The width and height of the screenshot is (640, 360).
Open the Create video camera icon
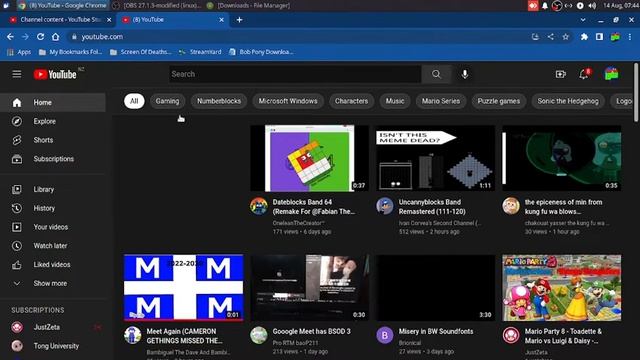tap(560, 74)
